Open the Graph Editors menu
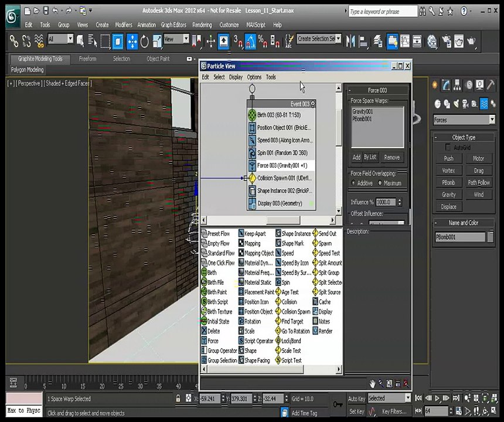This screenshot has width=504, height=422. (173, 25)
